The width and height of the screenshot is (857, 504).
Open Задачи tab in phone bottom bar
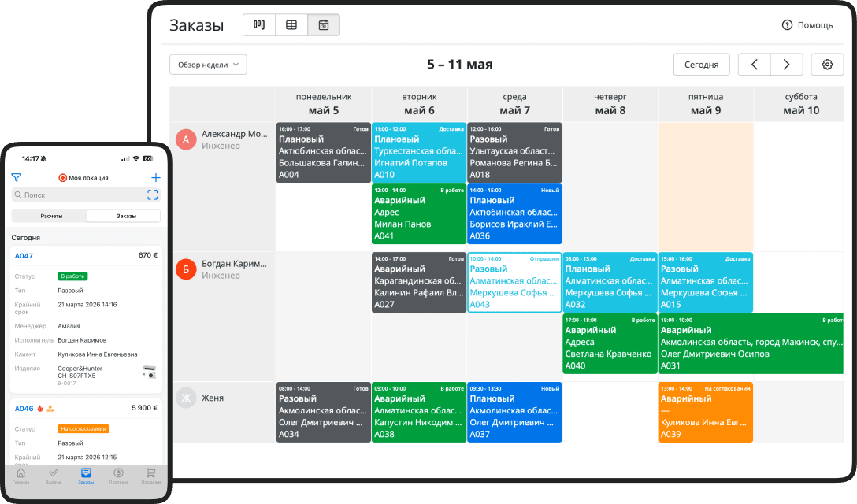(53, 475)
